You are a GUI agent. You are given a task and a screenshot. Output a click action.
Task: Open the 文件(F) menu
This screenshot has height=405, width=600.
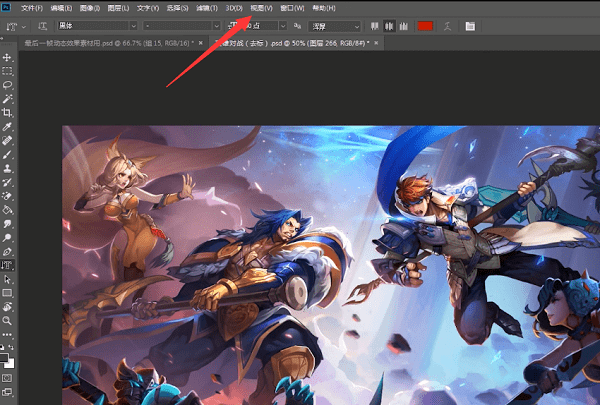(x=33, y=8)
